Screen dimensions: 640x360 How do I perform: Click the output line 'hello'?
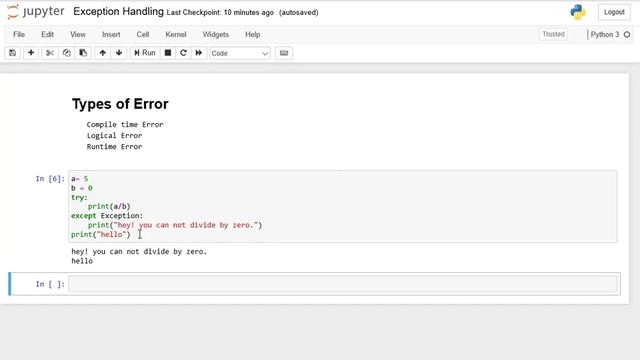[x=82, y=261]
